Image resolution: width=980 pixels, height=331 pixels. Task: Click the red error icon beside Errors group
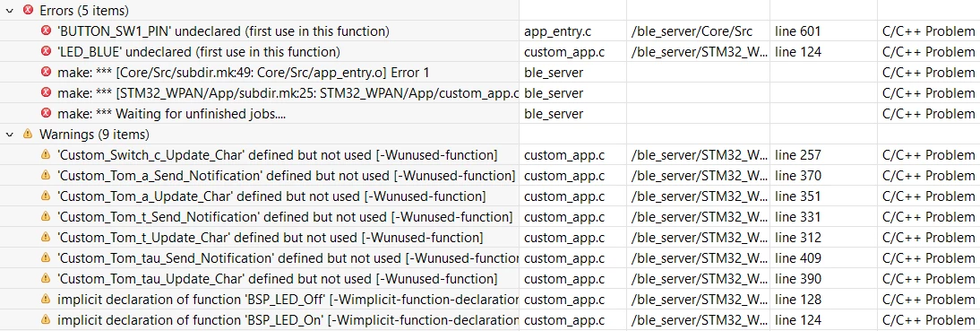pyautogui.click(x=27, y=10)
